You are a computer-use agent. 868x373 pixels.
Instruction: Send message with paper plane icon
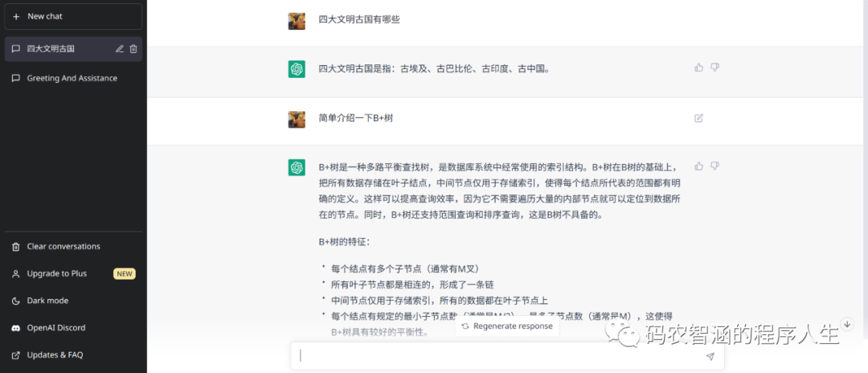[710, 357]
